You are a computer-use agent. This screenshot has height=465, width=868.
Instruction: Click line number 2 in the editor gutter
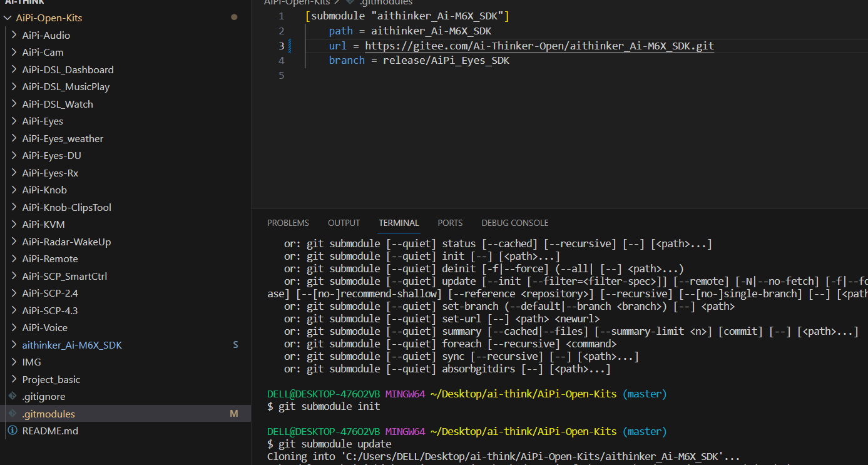[x=281, y=31]
